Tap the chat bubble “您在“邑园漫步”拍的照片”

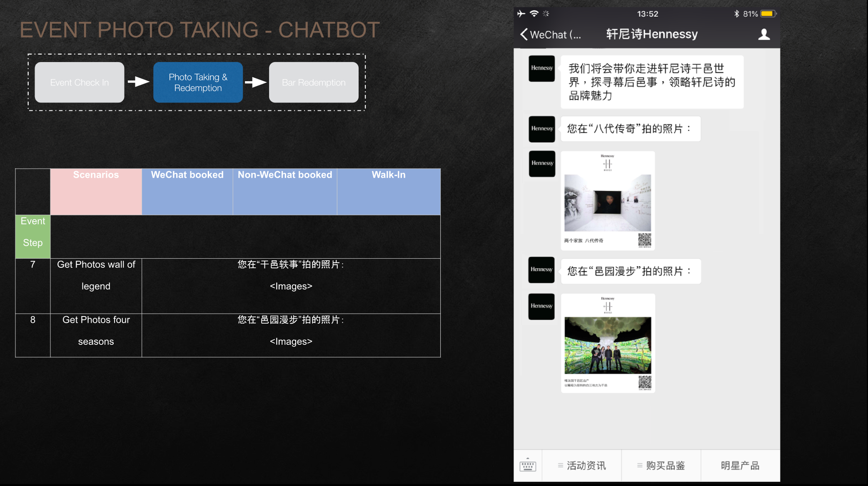pyautogui.click(x=631, y=271)
